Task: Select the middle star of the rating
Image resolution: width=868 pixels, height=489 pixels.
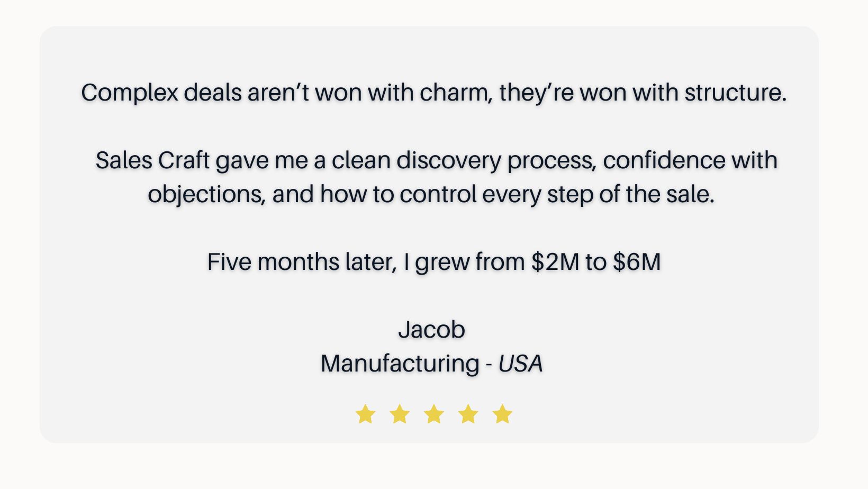Action: pos(434,414)
